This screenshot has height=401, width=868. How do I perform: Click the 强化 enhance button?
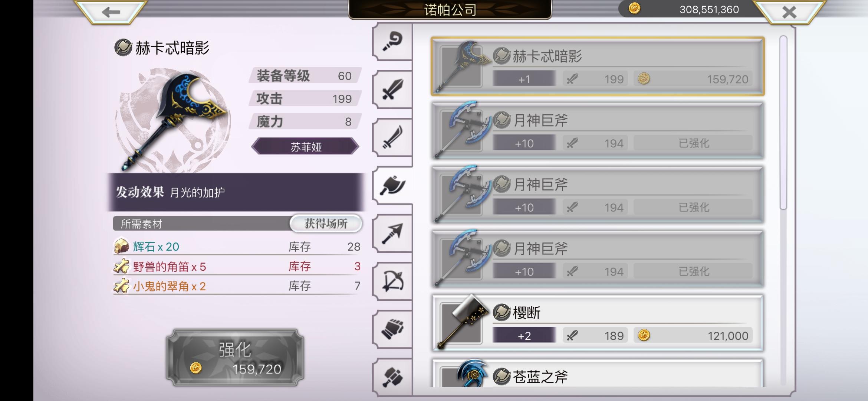(x=235, y=357)
